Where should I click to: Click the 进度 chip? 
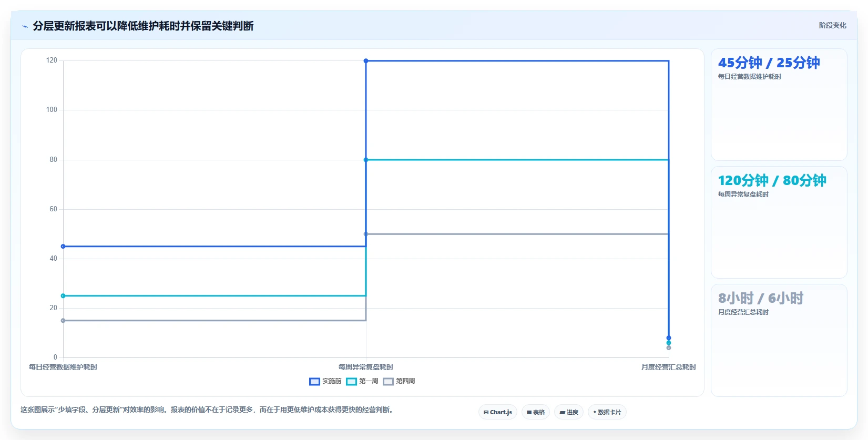pos(569,412)
